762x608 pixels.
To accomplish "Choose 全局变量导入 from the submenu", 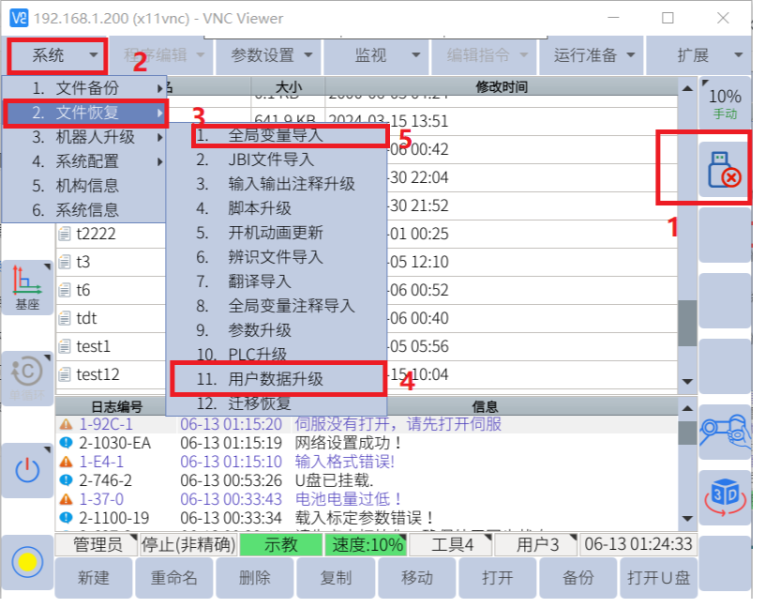I will [x=275, y=135].
